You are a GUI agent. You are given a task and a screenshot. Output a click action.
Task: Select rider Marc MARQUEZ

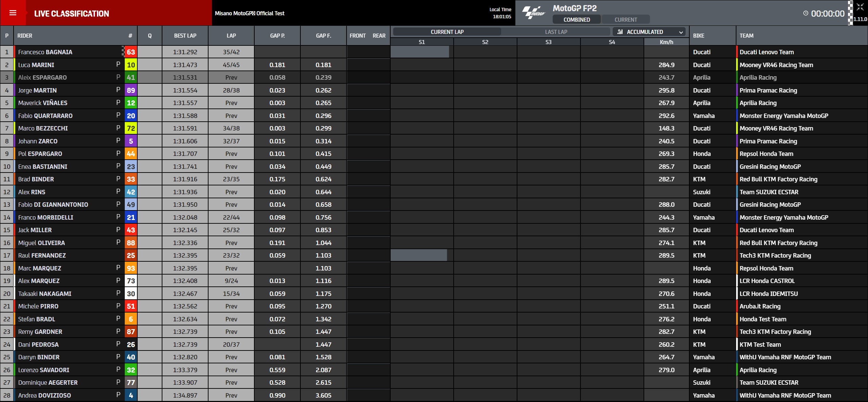tap(40, 268)
